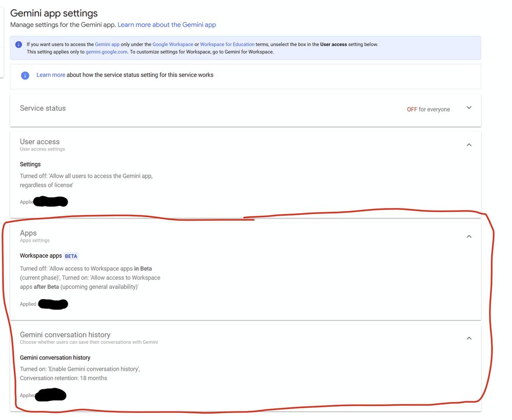Click the 'Gemini app settings' page title
The height and width of the screenshot is (420, 512).
coord(54,13)
